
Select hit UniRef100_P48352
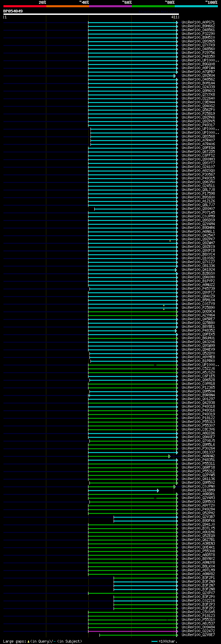pyautogui.click(x=198, y=331)
